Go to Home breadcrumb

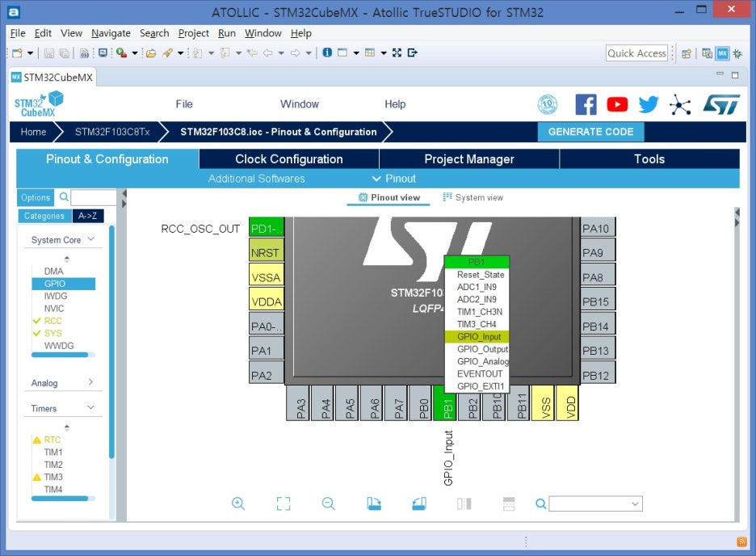tap(33, 132)
